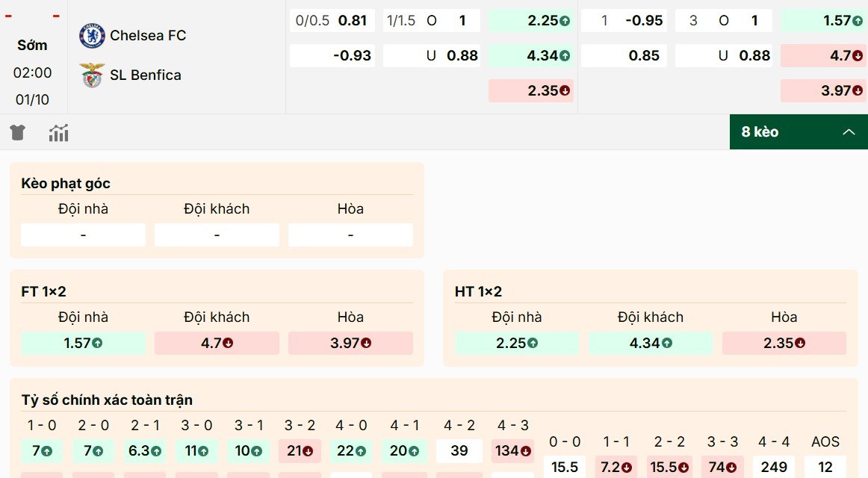Viewport: 868px width, 478px height.
Task: Select FT 1×2 home odds 1.57
Action: (83, 344)
